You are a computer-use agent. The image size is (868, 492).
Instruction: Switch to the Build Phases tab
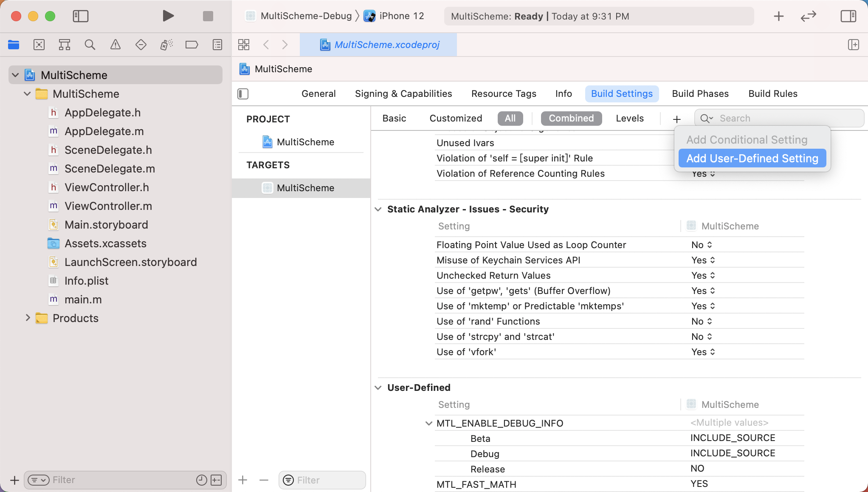(x=700, y=93)
